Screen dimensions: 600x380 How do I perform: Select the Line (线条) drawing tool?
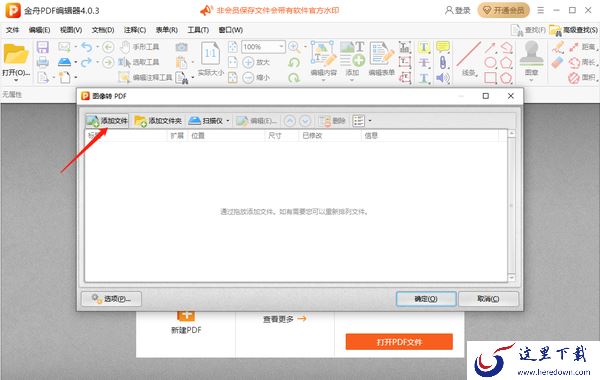tap(469, 59)
